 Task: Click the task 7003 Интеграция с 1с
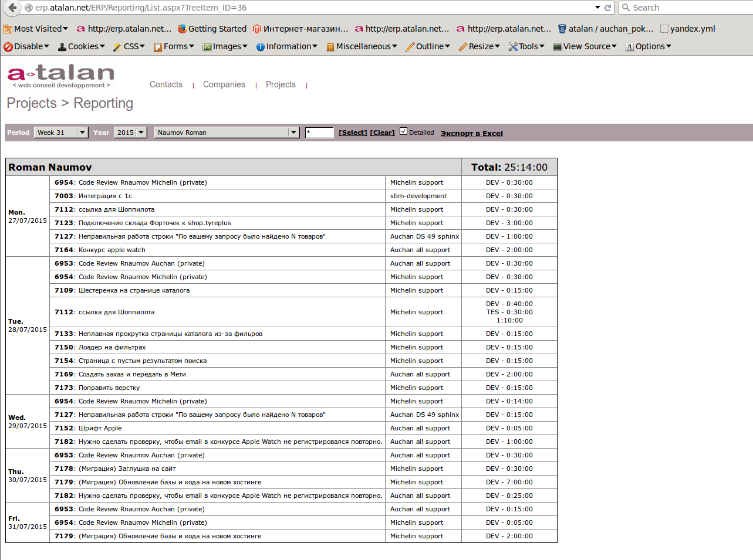point(93,196)
